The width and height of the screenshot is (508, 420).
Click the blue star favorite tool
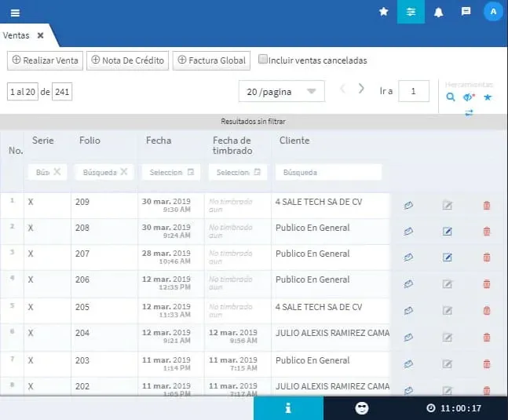[x=488, y=97]
